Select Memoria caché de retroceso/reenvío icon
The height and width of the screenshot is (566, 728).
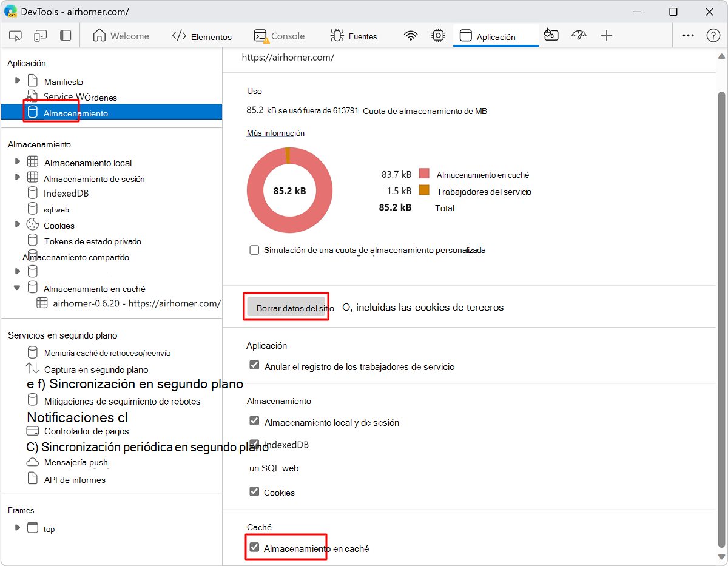(33, 352)
